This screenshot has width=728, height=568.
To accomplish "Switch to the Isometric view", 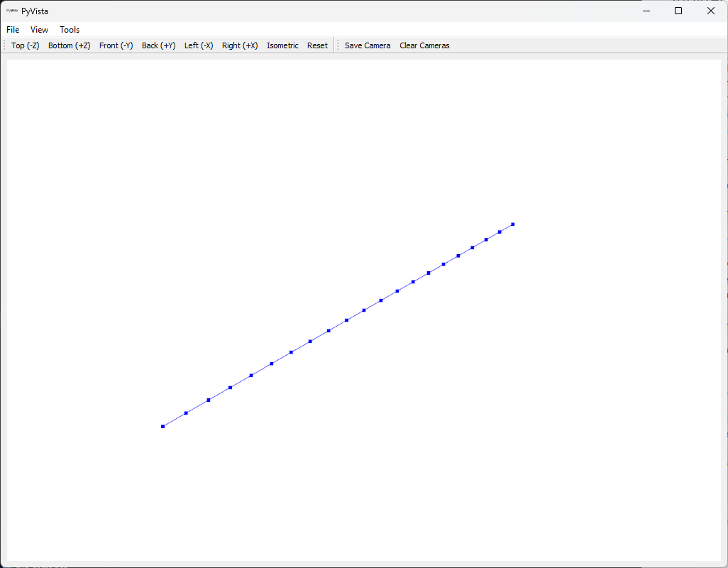I will pos(282,45).
